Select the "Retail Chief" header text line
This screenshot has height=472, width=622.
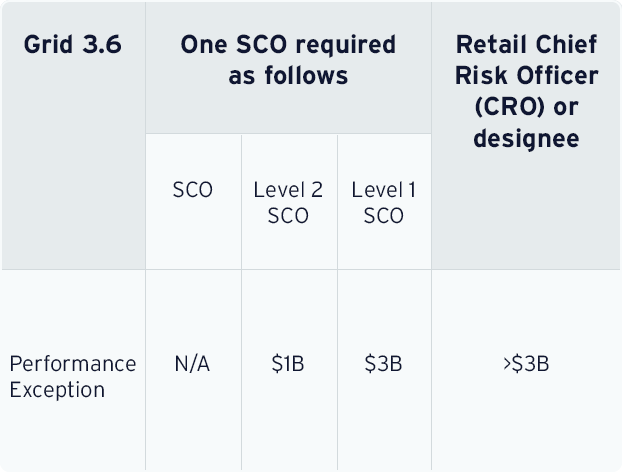coord(526,45)
